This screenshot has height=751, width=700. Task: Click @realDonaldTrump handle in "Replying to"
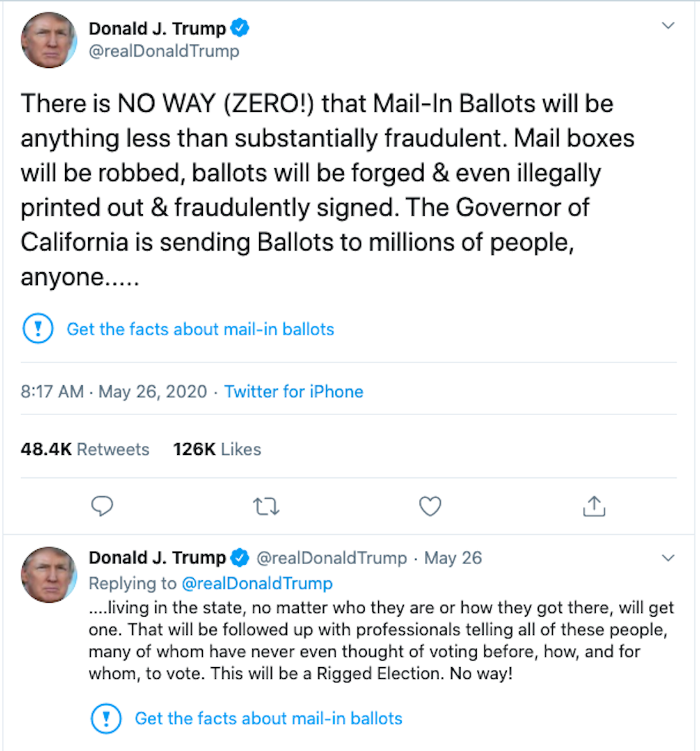pyautogui.click(x=257, y=583)
